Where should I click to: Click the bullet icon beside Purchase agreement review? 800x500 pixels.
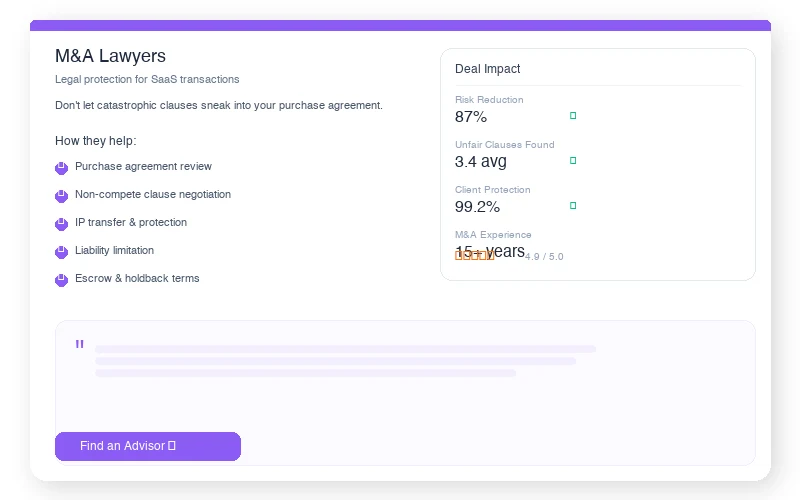click(x=61, y=168)
